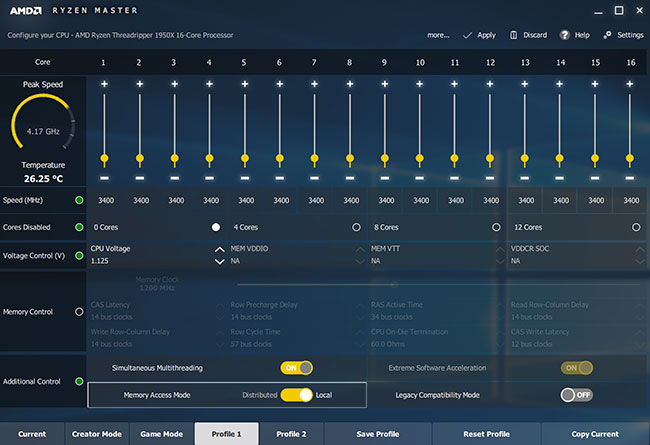Switch to Game Mode tab

click(162, 434)
